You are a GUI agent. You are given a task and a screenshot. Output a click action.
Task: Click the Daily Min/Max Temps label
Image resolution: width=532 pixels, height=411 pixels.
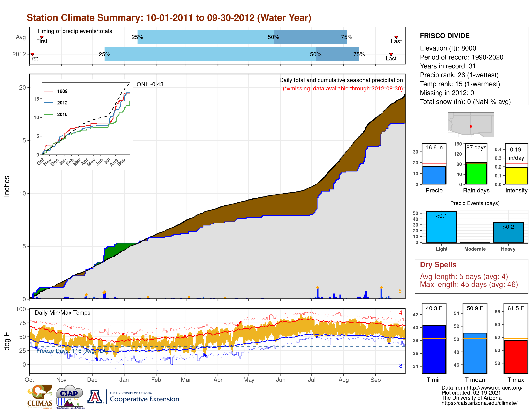click(63, 313)
